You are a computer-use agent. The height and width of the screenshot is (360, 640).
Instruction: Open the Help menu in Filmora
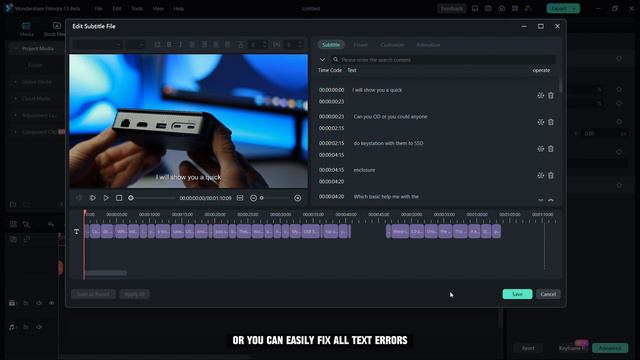pyautogui.click(x=179, y=9)
